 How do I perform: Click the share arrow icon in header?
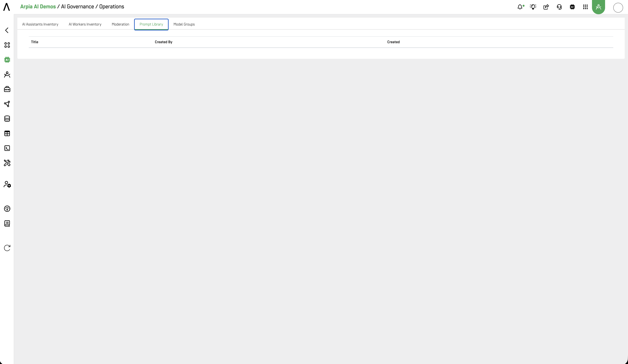(546, 7)
